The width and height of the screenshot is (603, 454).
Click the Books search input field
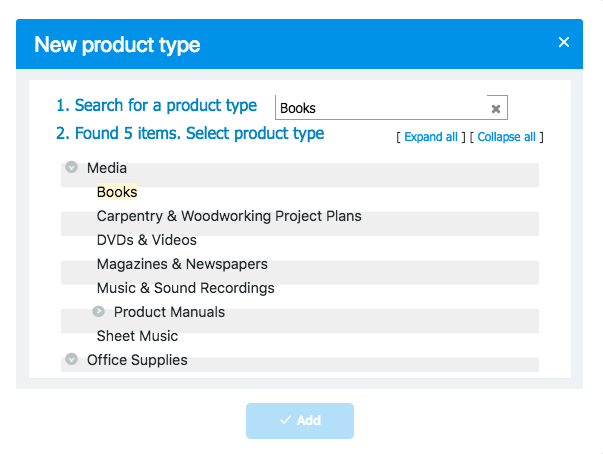point(380,108)
